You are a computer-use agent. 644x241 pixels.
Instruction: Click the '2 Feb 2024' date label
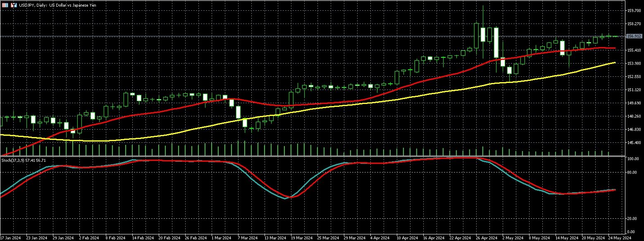[x=90, y=238]
